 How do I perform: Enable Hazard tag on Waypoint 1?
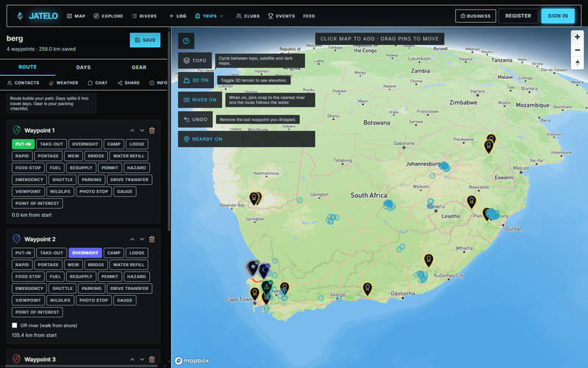137,168
